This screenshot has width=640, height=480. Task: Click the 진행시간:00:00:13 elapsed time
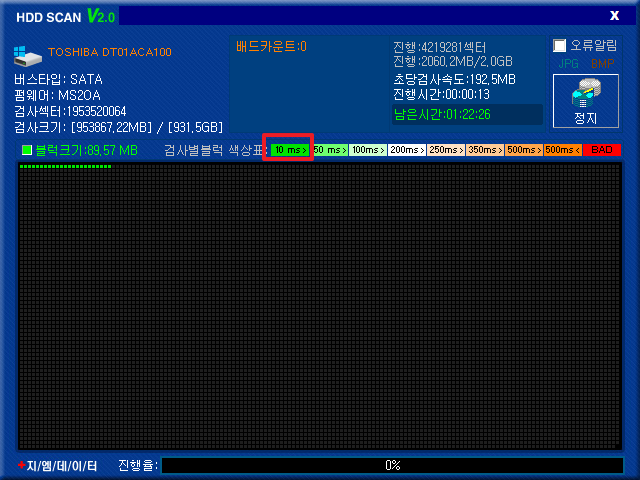[x=441, y=95]
